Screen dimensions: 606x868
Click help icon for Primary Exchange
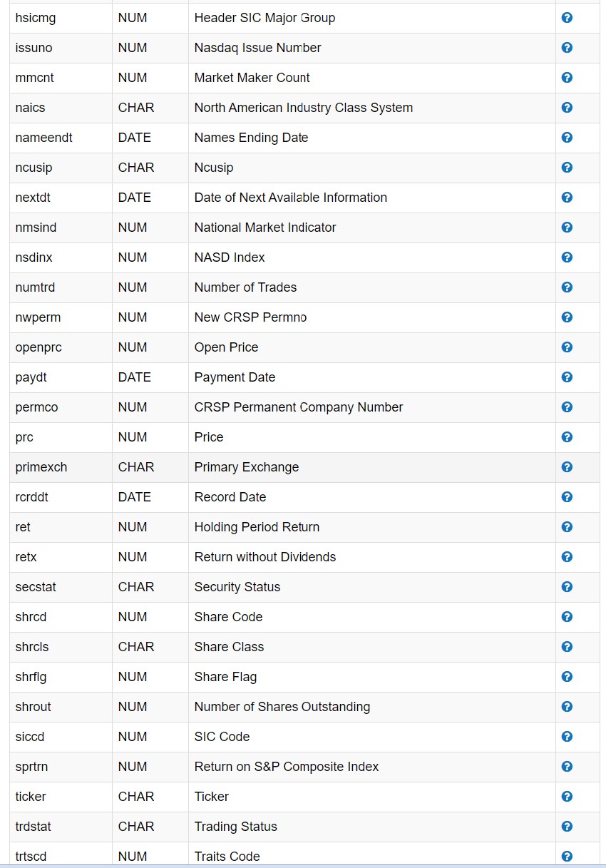(x=567, y=467)
